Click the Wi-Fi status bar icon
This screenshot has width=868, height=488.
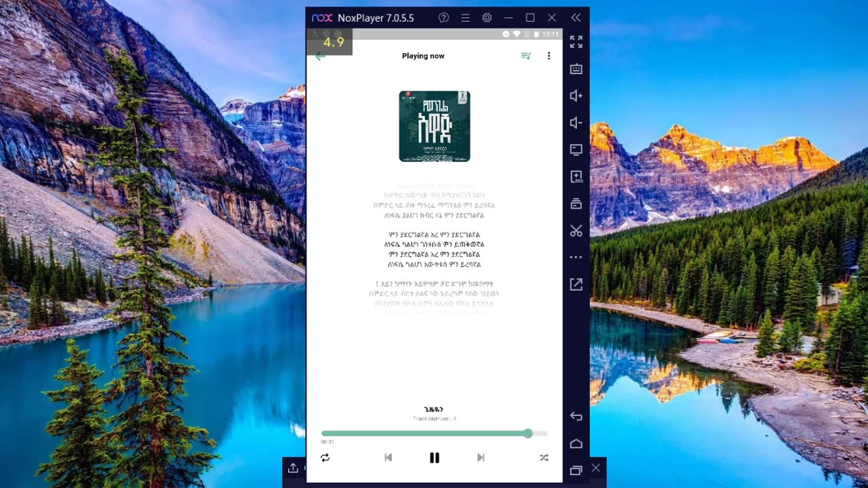click(516, 34)
